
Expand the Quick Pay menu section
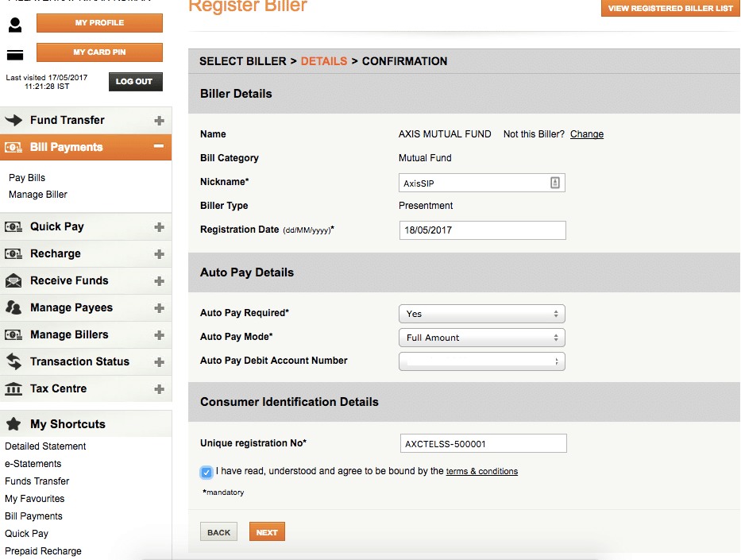(159, 227)
